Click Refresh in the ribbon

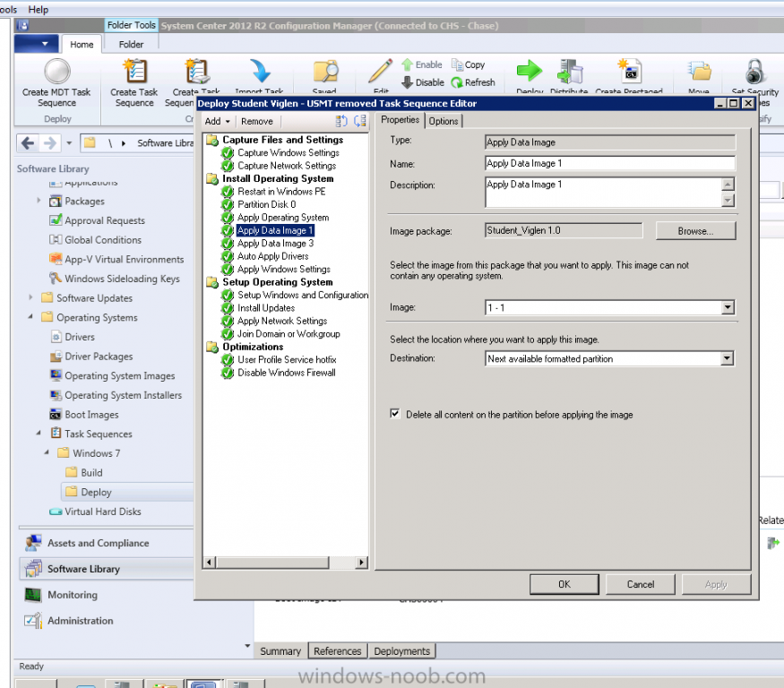[x=473, y=82]
